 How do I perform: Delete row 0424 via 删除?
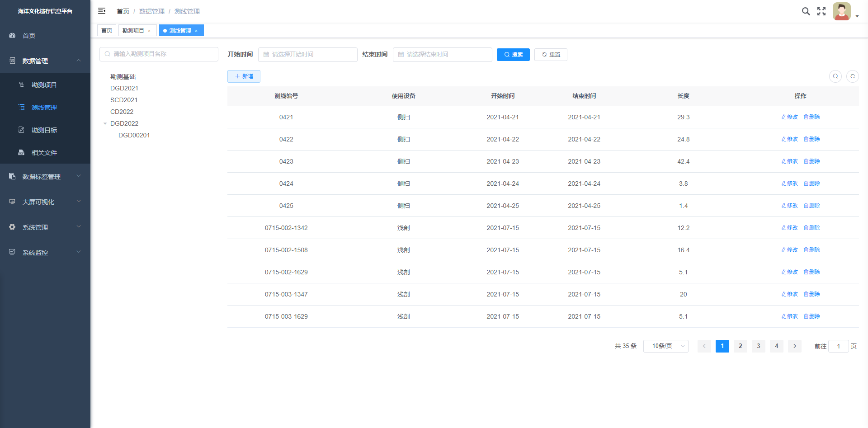[812, 183]
